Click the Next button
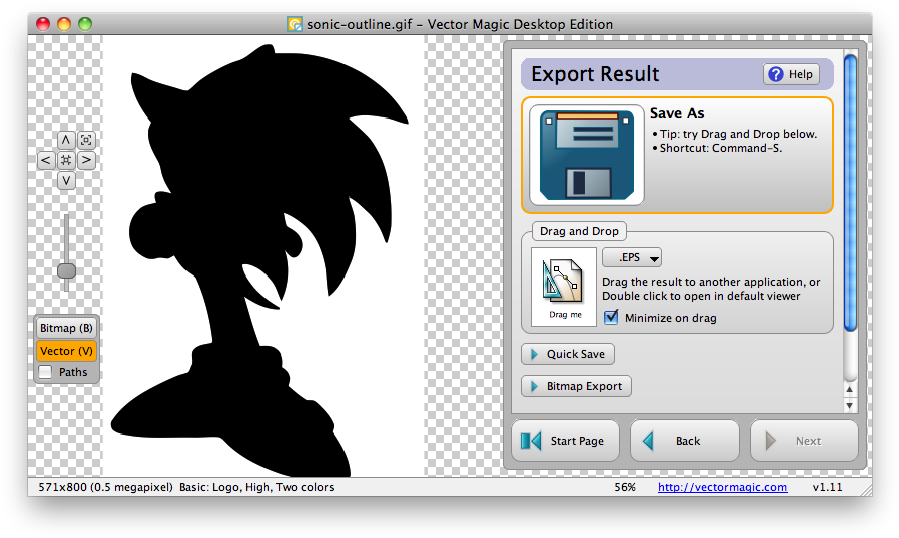Image resolution: width=899 pixels, height=538 pixels. tap(804, 440)
